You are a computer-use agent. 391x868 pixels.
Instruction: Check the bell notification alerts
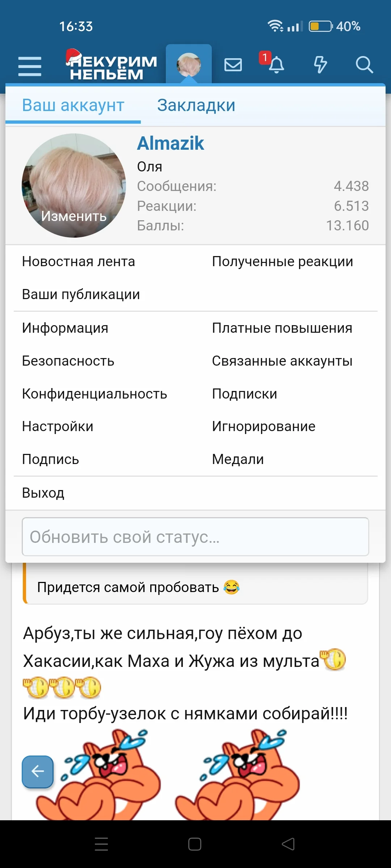(x=277, y=65)
